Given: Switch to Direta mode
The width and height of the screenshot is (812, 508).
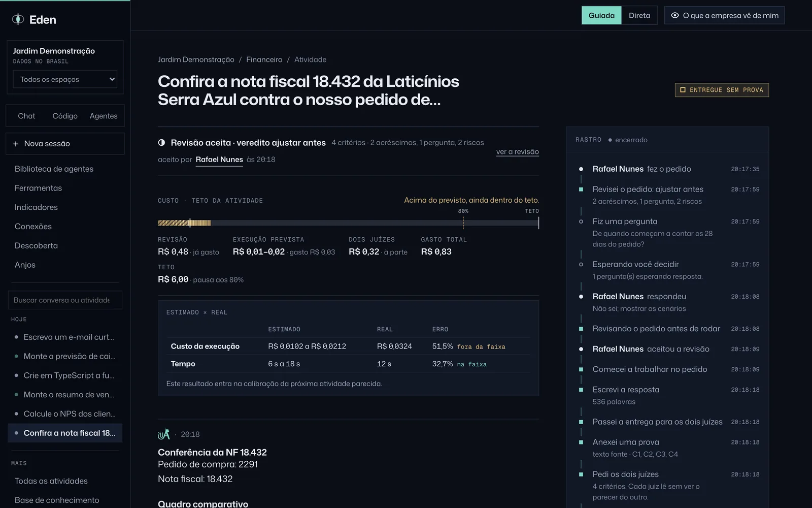Looking at the screenshot, I should coord(639,15).
